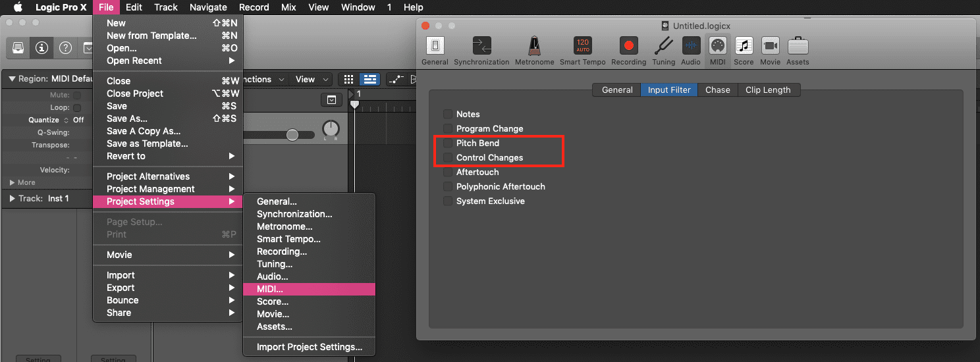The height and width of the screenshot is (362, 980).
Task: Select the Recording settings icon
Action: [x=628, y=46]
